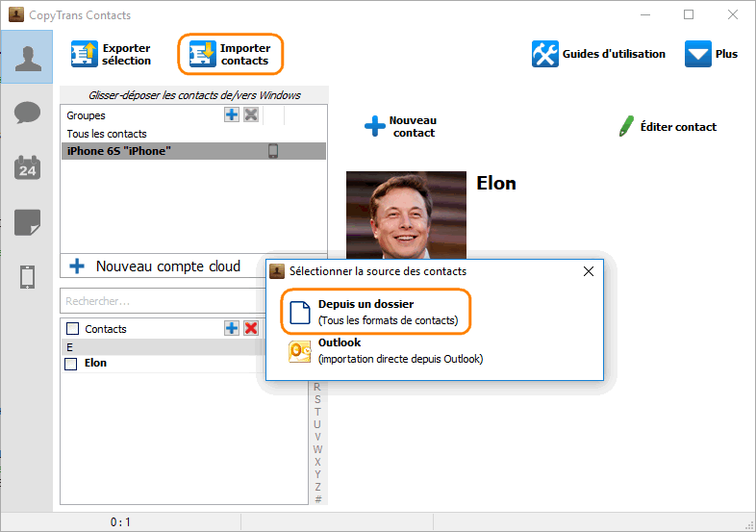Viewport: 756px width, 532px height.
Task: Jump to letter Y in alphabet index
Action: [x=317, y=474]
